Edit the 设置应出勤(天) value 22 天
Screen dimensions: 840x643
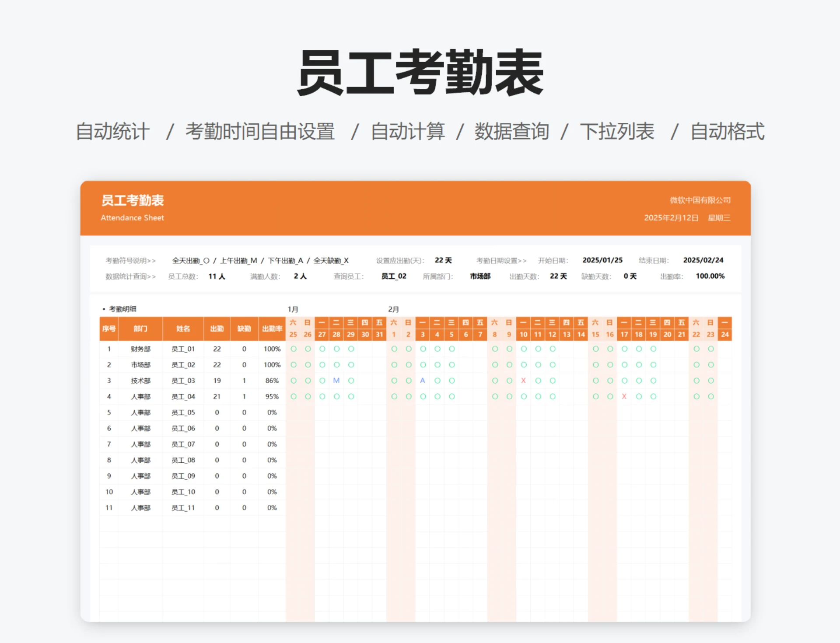point(443,260)
